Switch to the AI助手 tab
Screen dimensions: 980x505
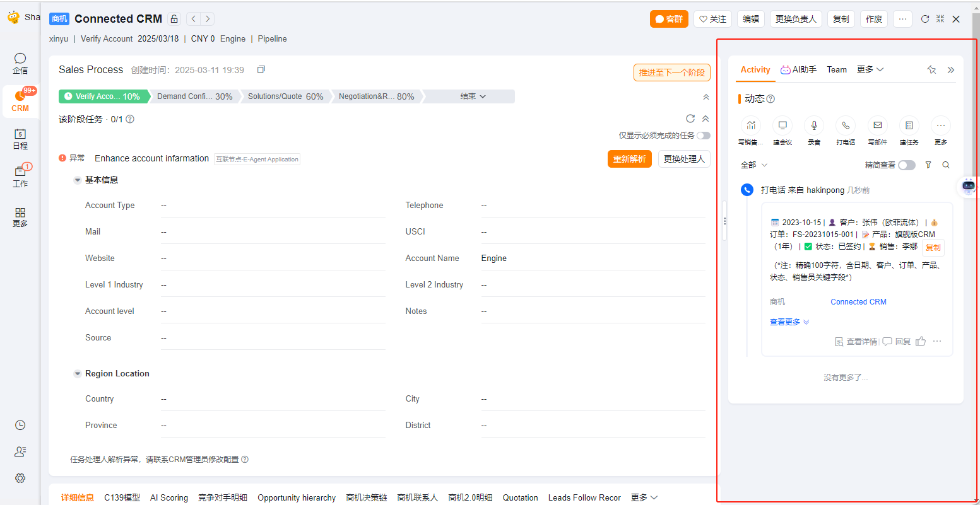point(798,69)
